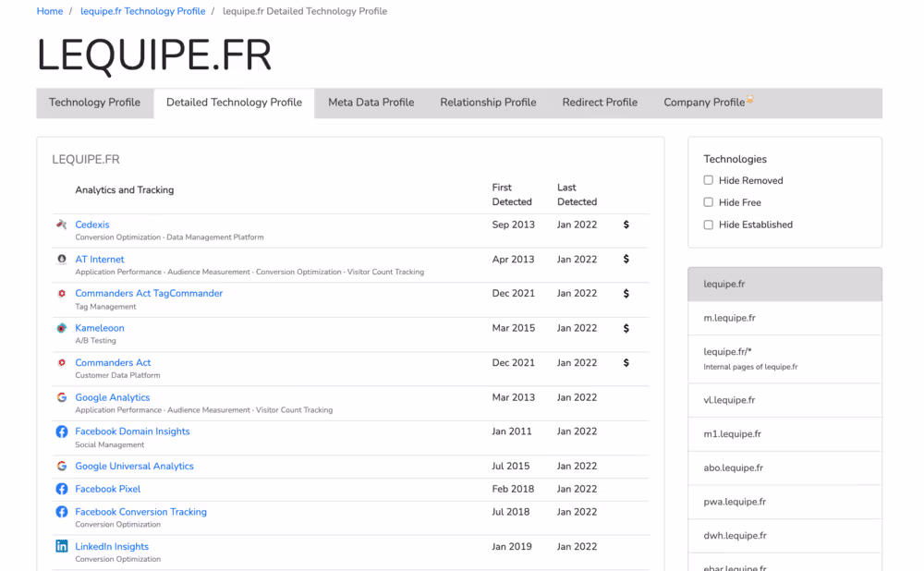Open Facebook Conversion Tracking link
The height and width of the screenshot is (571, 924).
point(140,512)
